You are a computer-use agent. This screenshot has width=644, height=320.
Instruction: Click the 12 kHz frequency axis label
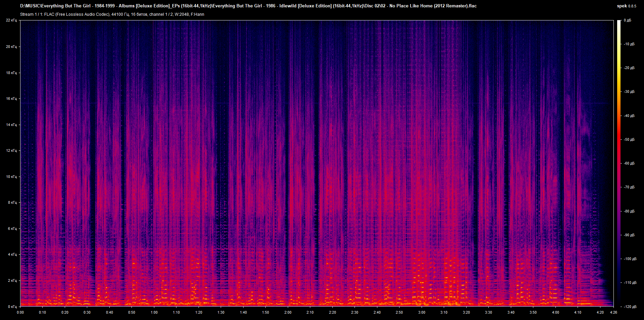point(11,150)
